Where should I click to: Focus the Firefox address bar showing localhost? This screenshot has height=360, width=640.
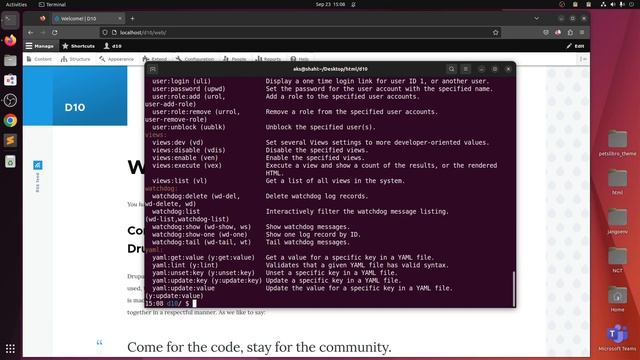(x=300, y=32)
